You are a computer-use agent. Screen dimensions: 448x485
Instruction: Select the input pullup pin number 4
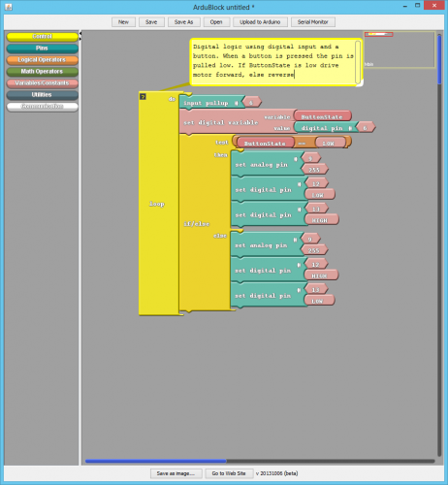tap(251, 103)
